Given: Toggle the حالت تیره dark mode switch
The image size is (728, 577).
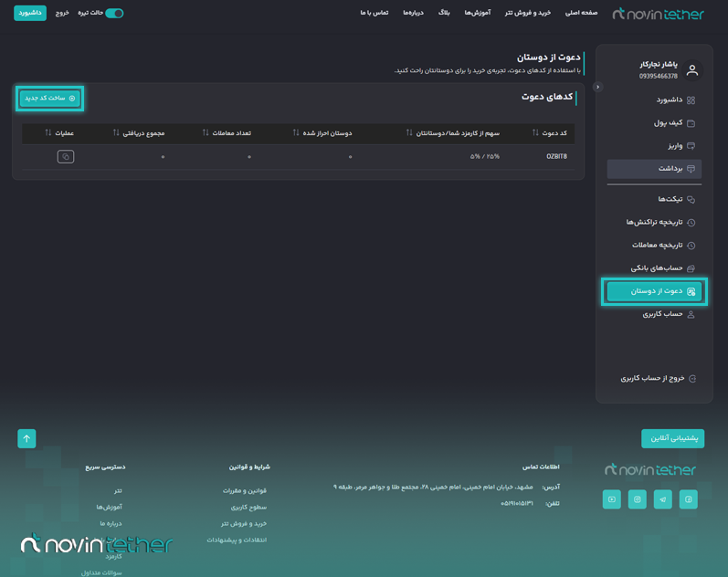Looking at the screenshot, I should click(x=114, y=13).
